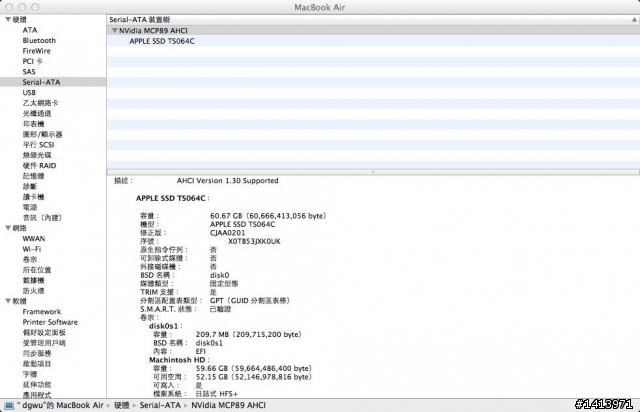
Task: Open the 印表機 entry
Action: 33,124
